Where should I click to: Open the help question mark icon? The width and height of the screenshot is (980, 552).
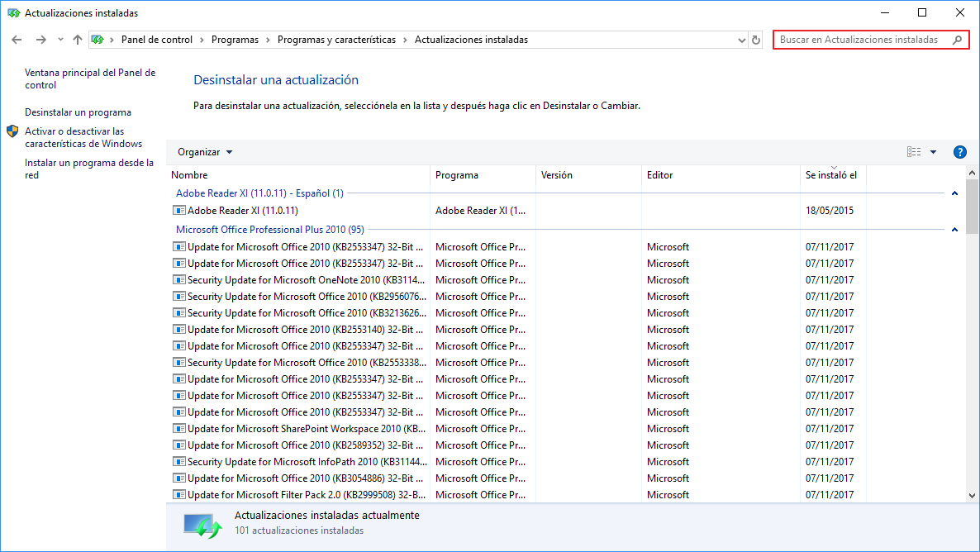960,152
